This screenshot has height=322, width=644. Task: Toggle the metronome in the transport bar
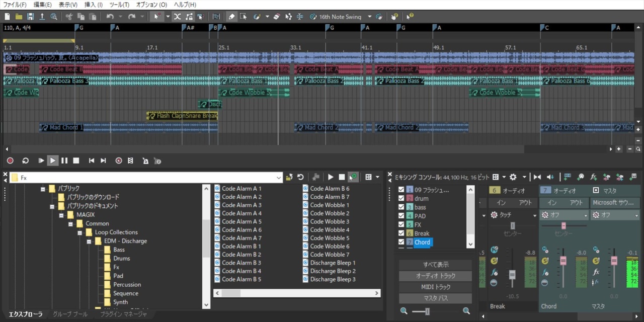coord(145,160)
